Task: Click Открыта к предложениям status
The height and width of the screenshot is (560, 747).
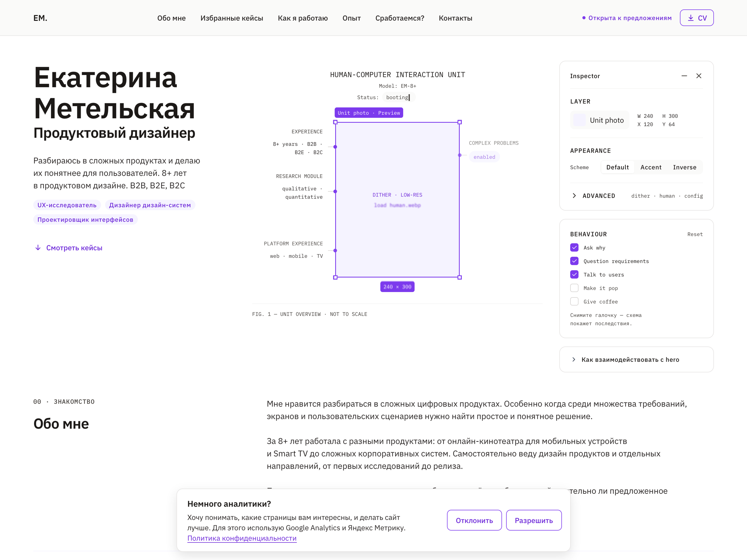Action: 627,18
